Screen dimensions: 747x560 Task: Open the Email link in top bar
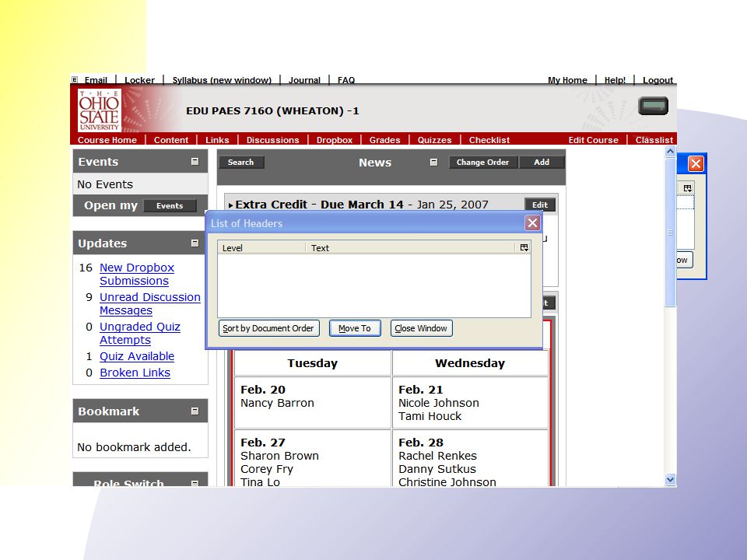click(96, 80)
